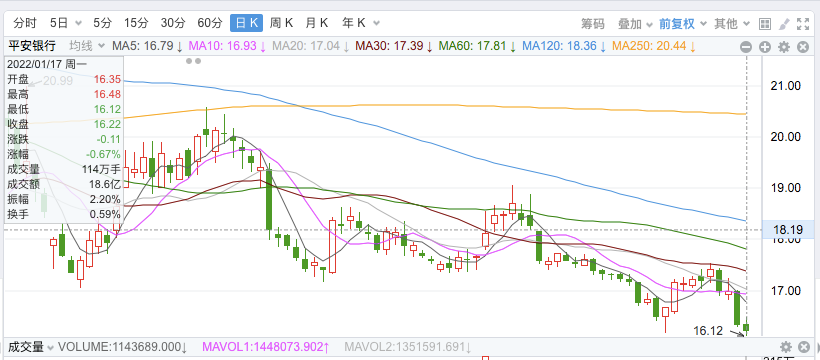Expand the 均线 indicator selector
This screenshot has width=820, height=360.
coord(87,46)
